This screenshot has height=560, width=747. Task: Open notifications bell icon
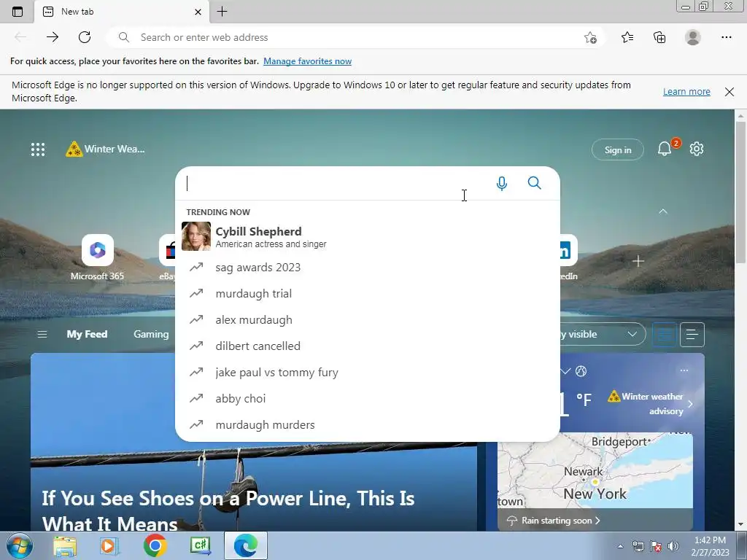coord(665,149)
